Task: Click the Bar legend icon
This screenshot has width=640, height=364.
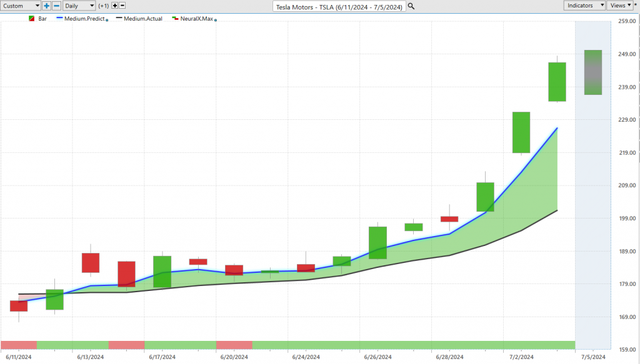Action: pos(31,19)
